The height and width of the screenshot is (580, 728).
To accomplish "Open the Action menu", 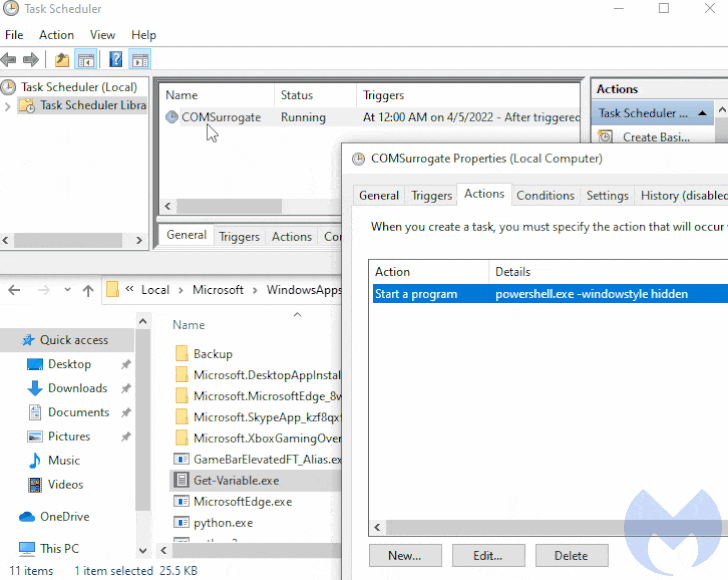I will [x=56, y=35].
